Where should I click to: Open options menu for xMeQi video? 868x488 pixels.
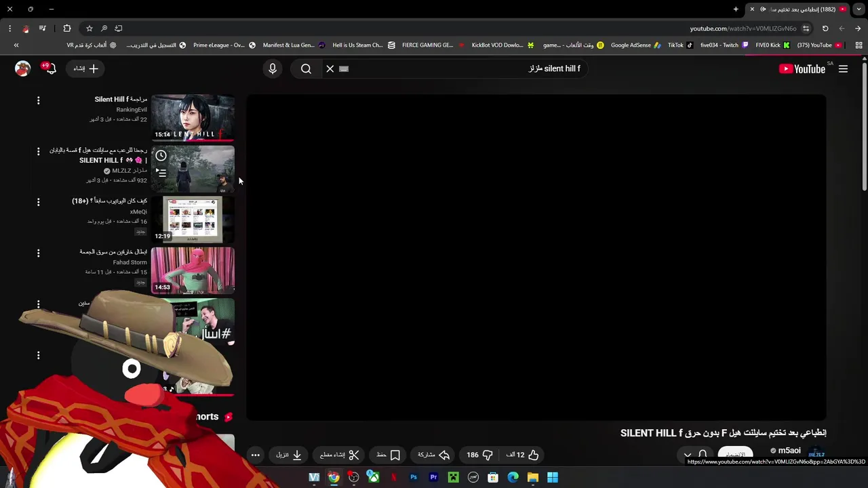[38, 202]
